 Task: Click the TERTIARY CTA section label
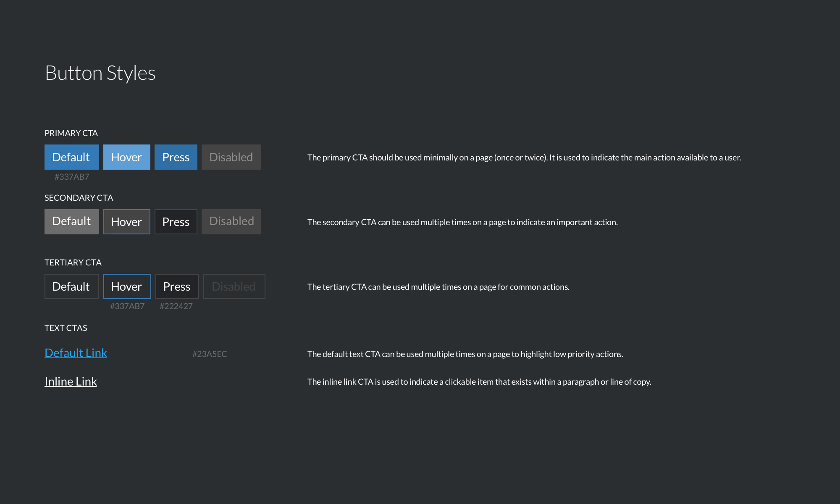[73, 262]
